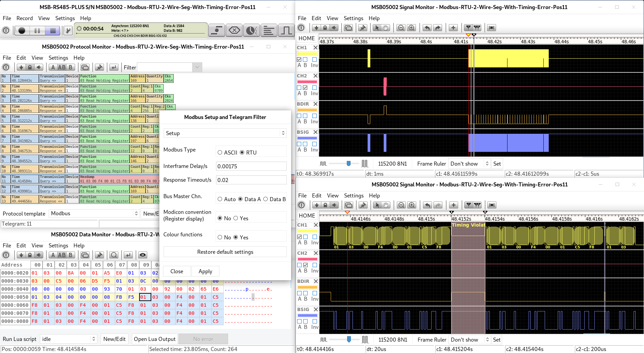Open File menu in upper Signal Monitor
This screenshot has width=644, height=353.
tap(302, 18)
